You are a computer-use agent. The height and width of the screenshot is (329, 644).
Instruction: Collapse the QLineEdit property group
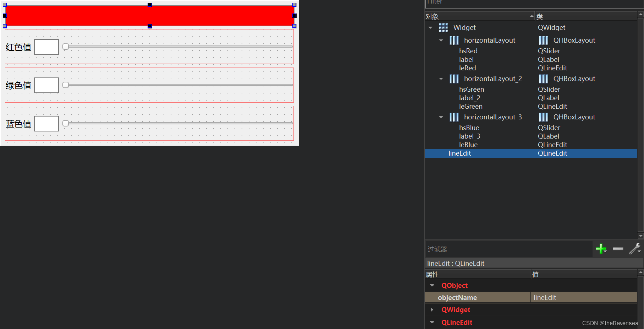432,323
